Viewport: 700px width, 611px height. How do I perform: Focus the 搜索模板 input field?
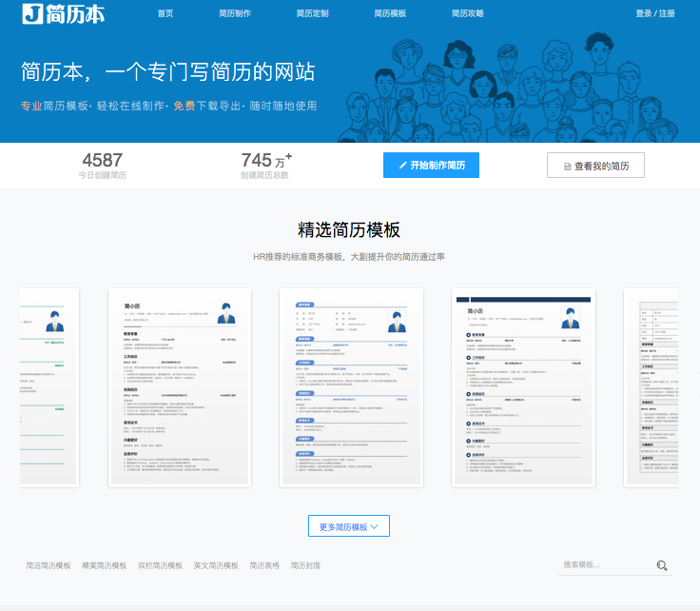pos(605,565)
